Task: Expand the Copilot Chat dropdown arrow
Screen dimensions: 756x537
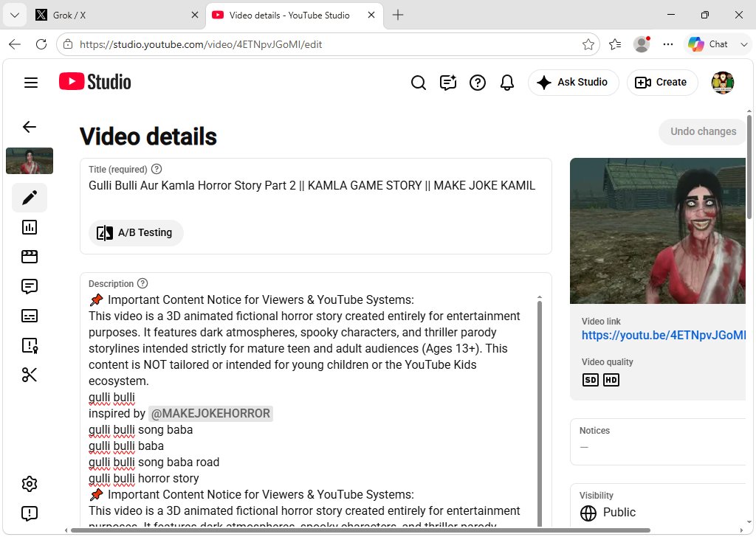Action: coord(744,45)
